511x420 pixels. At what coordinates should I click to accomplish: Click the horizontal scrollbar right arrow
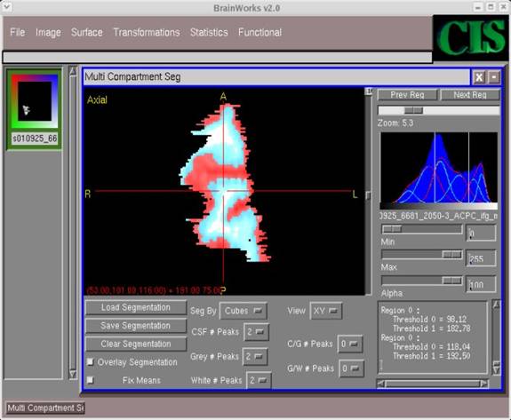click(484, 384)
